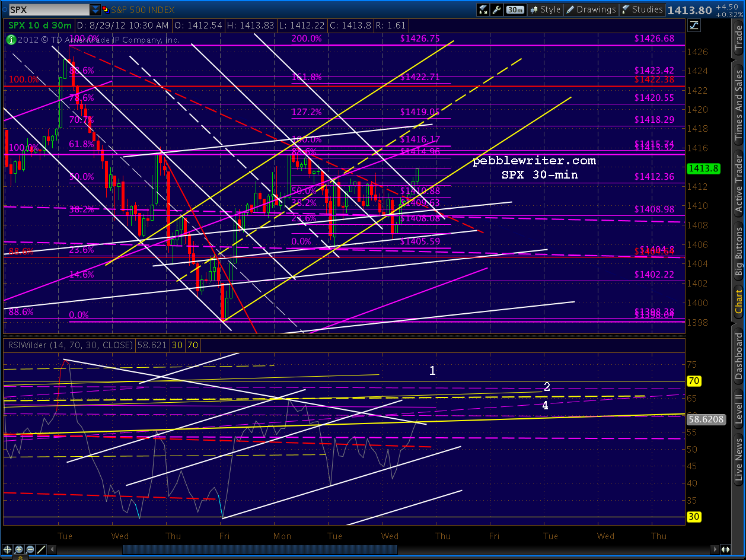Click the 161.8% Fibonacci label
746x560 pixels.
pos(307,77)
